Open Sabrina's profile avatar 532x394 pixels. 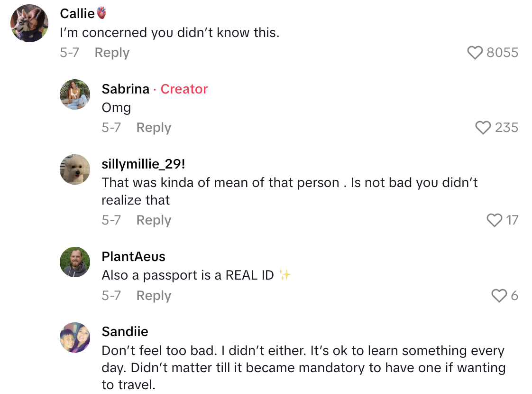point(75,94)
